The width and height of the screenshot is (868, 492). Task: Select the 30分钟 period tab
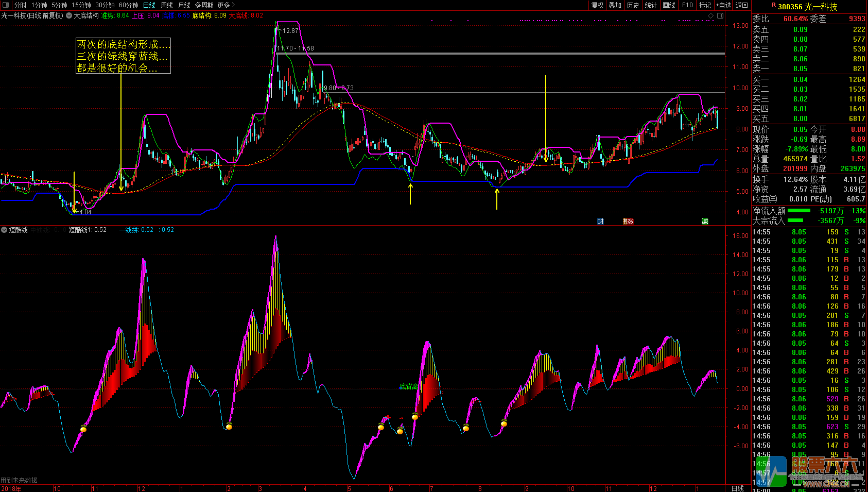tap(105, 5)
